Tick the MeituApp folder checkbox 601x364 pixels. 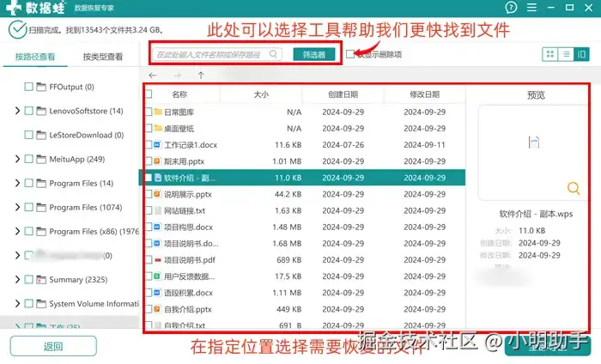tap(28, 159)
